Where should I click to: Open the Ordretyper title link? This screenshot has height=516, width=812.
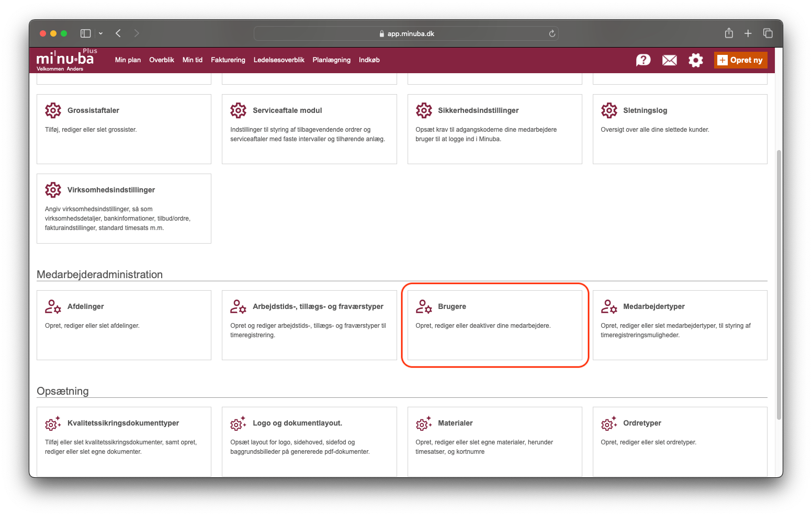click(642, 423)
